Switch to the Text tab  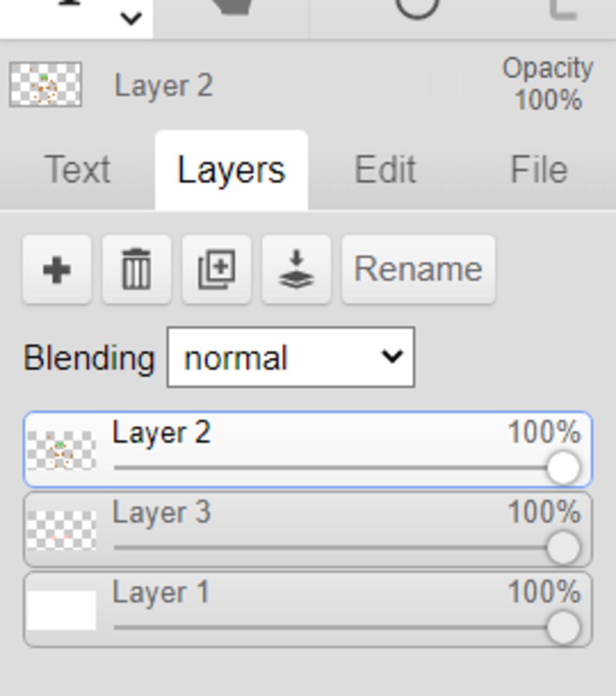click(78, 170)
